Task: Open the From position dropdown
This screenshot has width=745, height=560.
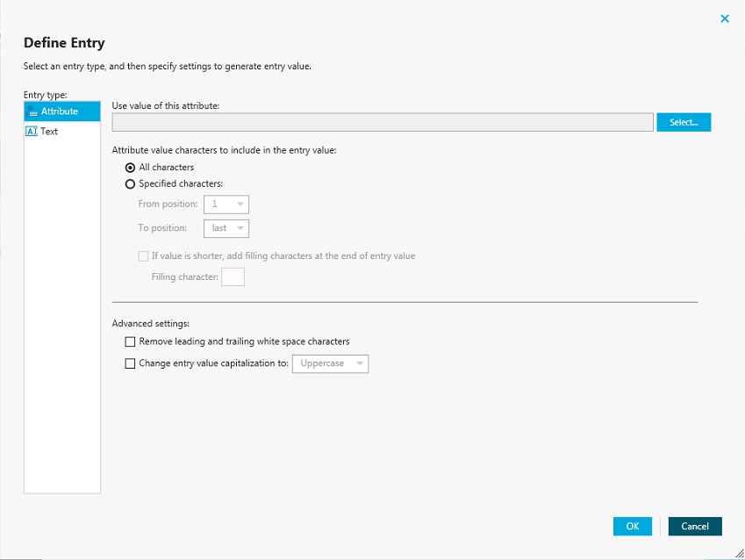Action: [x=226, y=205]
